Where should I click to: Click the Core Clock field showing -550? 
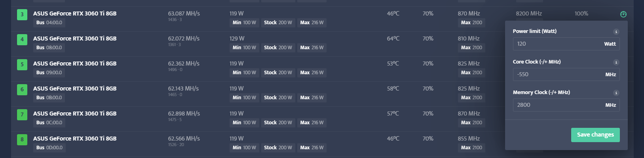pyautogui.click(x=566, y=74)
